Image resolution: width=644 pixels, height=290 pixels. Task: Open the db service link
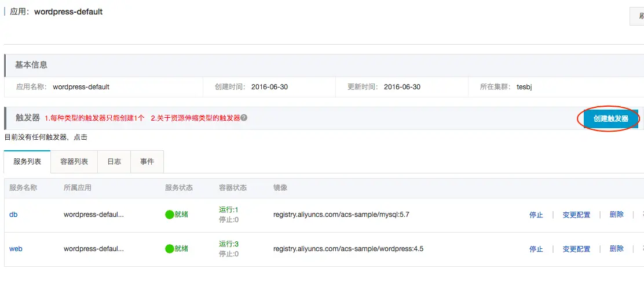click(x=13, y=215)
